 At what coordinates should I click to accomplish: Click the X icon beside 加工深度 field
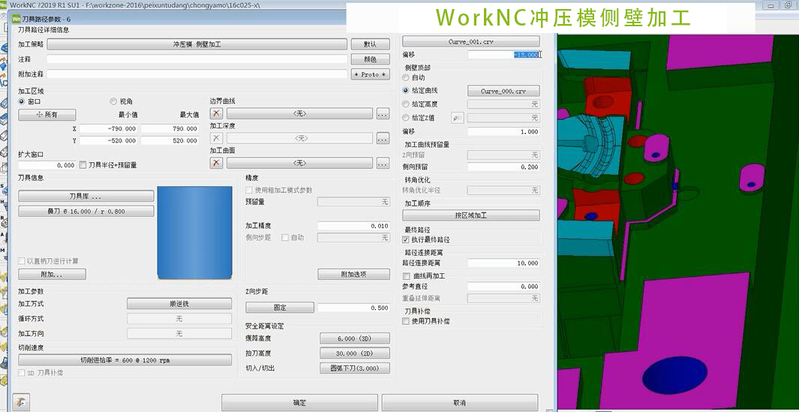[217, 138]
